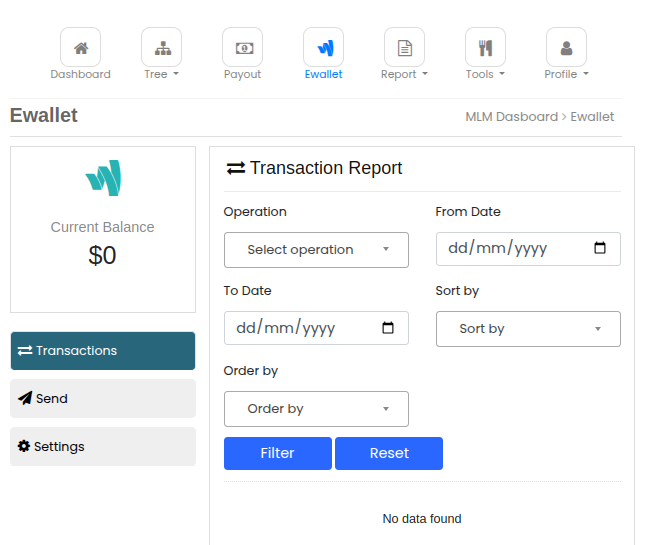Expand the Report menu caret
The height and width of the screenshot is (545, 646).
click(x=425, y=74)
